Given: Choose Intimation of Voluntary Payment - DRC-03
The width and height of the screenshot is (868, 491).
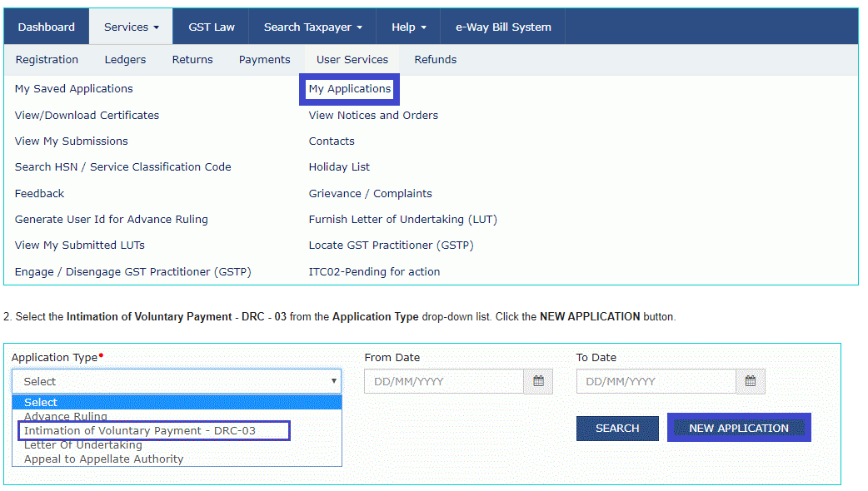Looking at the screenshot, I should click(x=140, y=431).
